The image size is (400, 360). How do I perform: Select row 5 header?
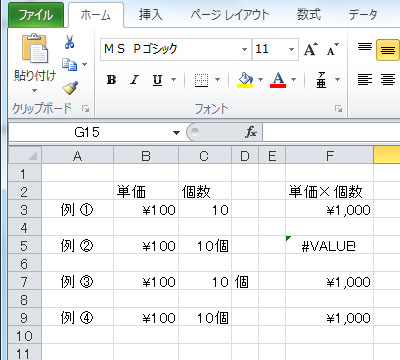pos(24,246)
